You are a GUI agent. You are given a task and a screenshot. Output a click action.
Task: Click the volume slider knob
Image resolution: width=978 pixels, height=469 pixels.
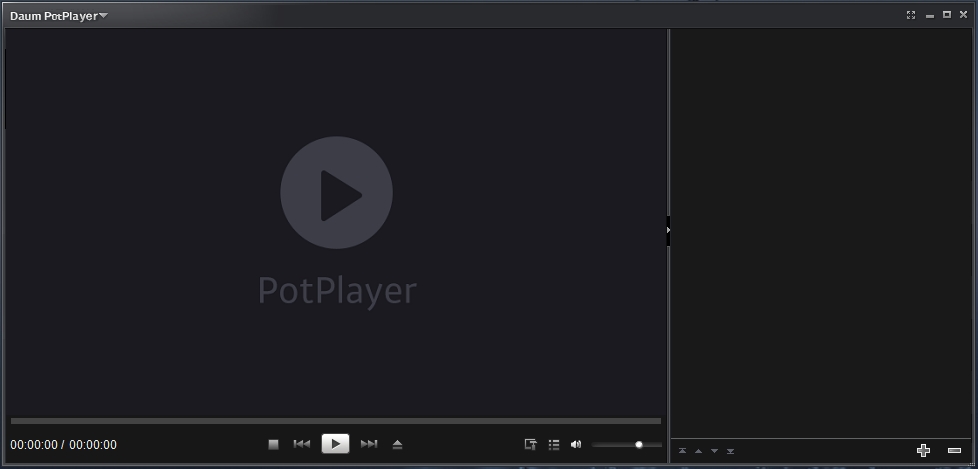tap(639, 445)
